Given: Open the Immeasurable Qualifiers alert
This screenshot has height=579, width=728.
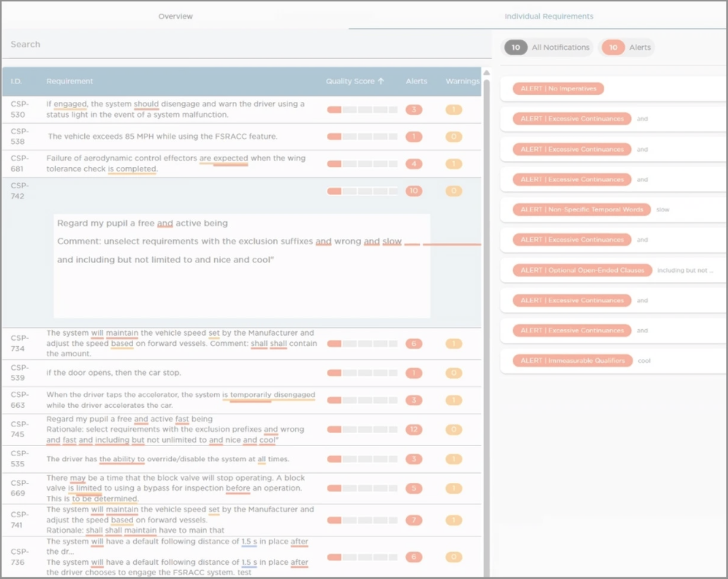Looking at the screenshot, I should tap(573, 361).
